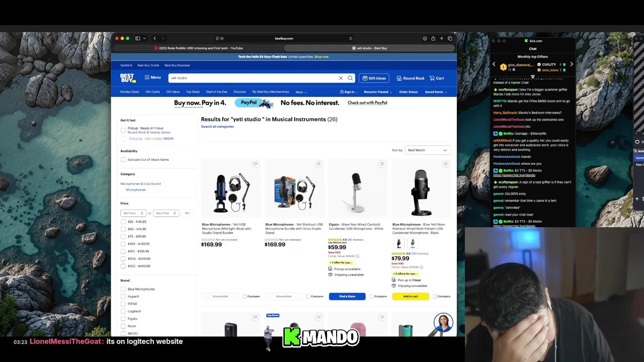Expand the Recently Viewed dropdown

(378, 92)
